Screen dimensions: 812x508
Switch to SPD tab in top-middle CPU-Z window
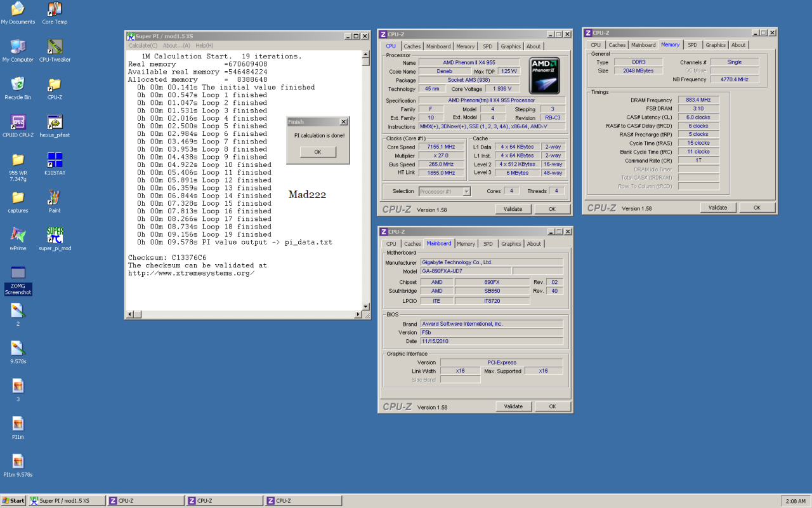coord(487,46)
